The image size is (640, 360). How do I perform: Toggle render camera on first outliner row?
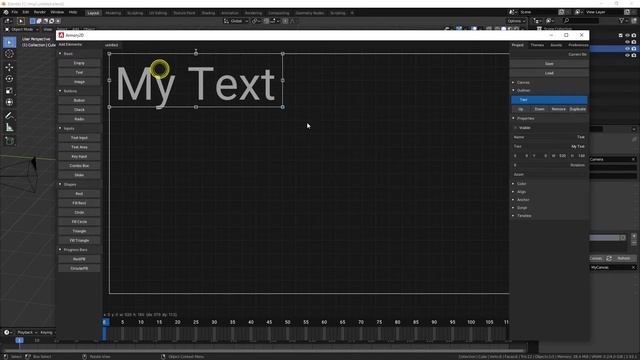coord(634,36)
